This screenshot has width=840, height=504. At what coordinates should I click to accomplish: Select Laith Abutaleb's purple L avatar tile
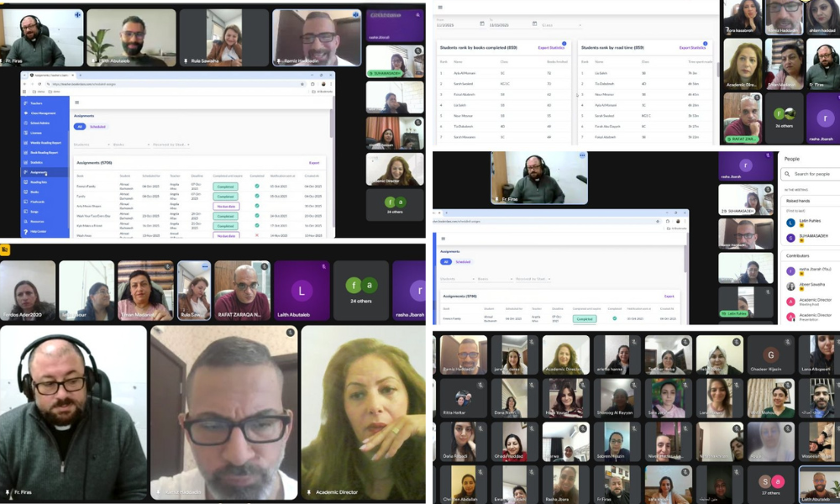click(302, 291)
